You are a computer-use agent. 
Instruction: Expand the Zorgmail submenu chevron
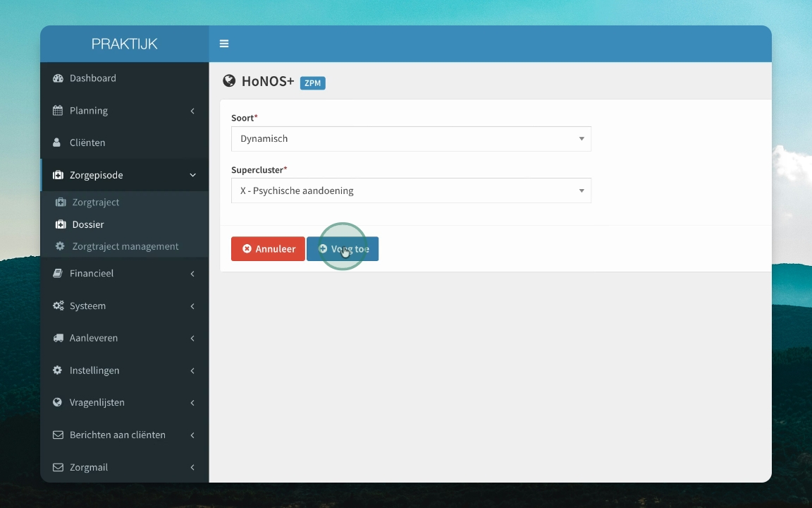[x=192, y=468]
